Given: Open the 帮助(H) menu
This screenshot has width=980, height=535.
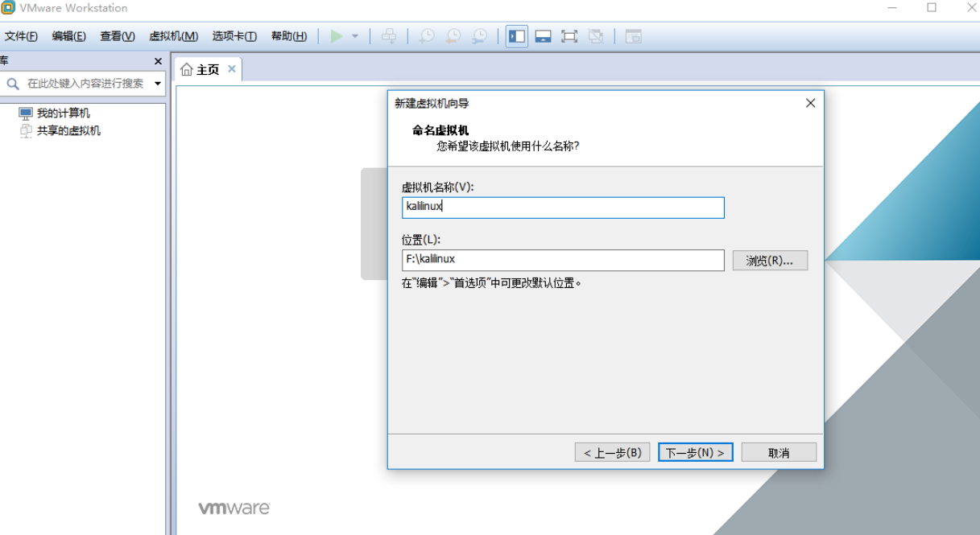Looking at the screenshot, I should click(289, 36).
